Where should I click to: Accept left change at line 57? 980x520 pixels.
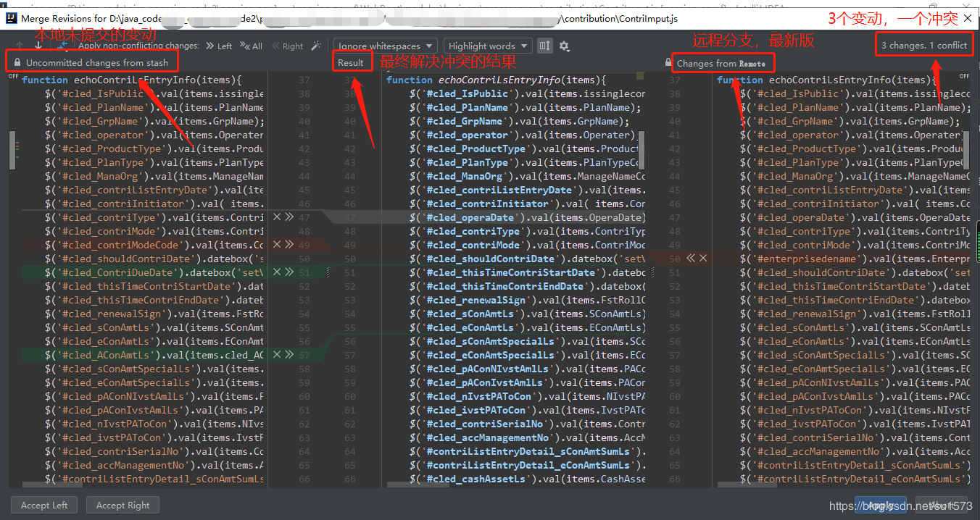pyautogui.click(x=288, y=355)
